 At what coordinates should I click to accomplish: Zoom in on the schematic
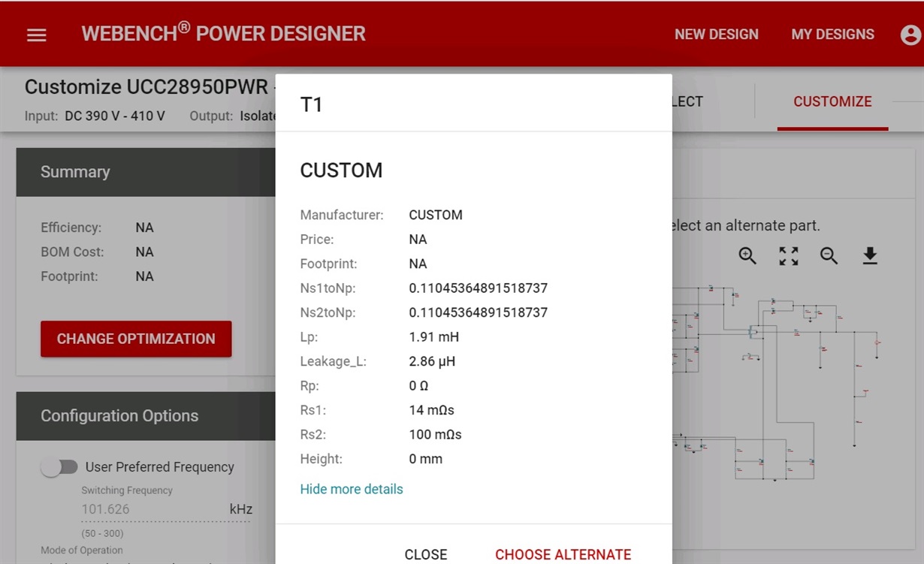(x=747, y=256)
